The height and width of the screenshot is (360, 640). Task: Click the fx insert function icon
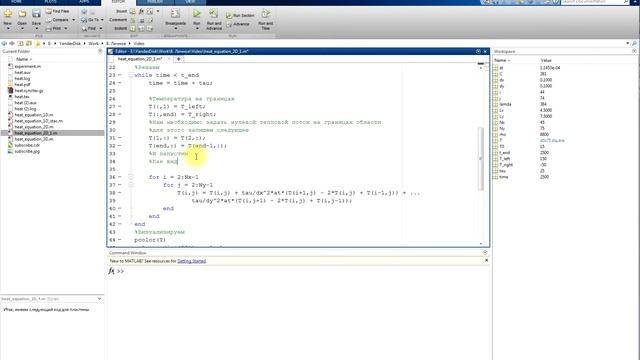[x=141, y=11]
